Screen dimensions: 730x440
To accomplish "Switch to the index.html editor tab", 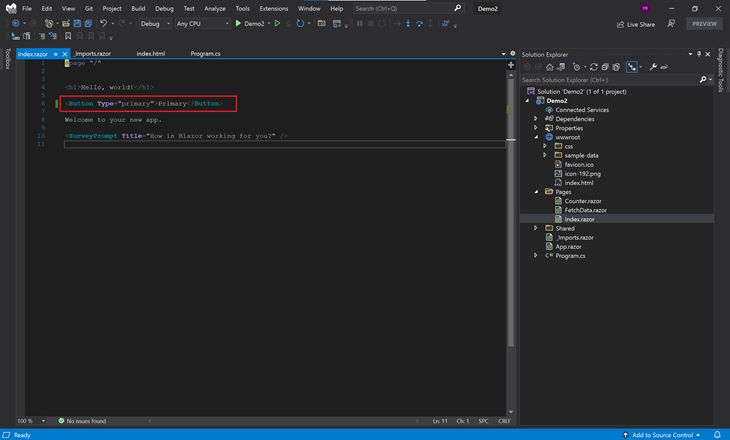I will click(x=151, y=54).
